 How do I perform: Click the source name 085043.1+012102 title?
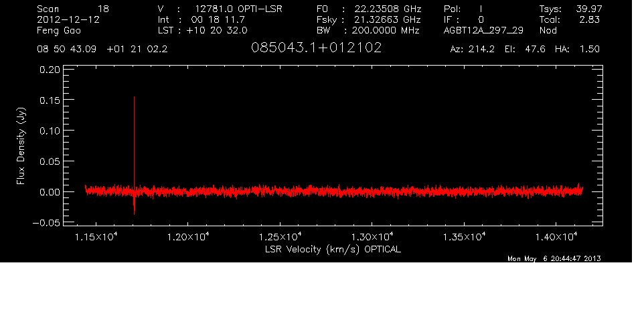316,48
